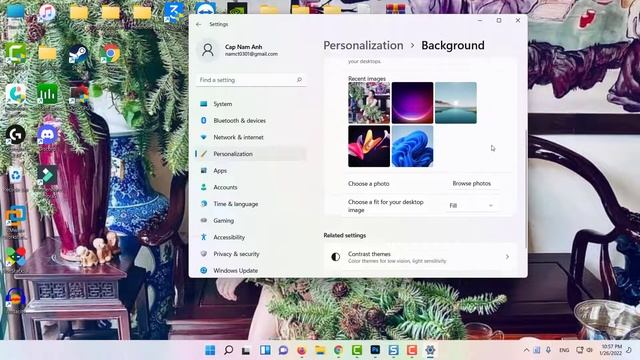Open Accessibility settings category
This screenshot has height=360, width=640.
(x=251, y=237)
